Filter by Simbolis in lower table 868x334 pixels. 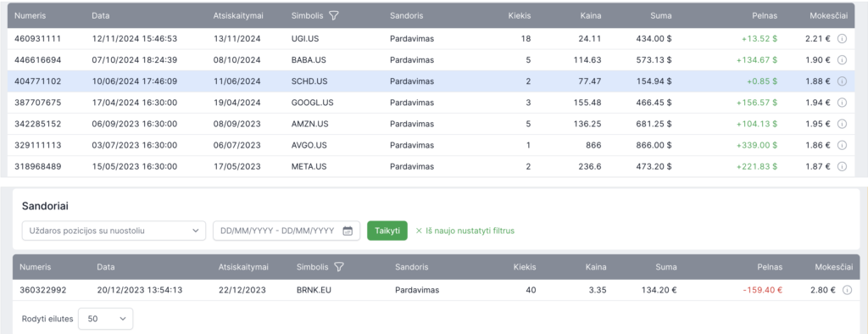[339, 267]
